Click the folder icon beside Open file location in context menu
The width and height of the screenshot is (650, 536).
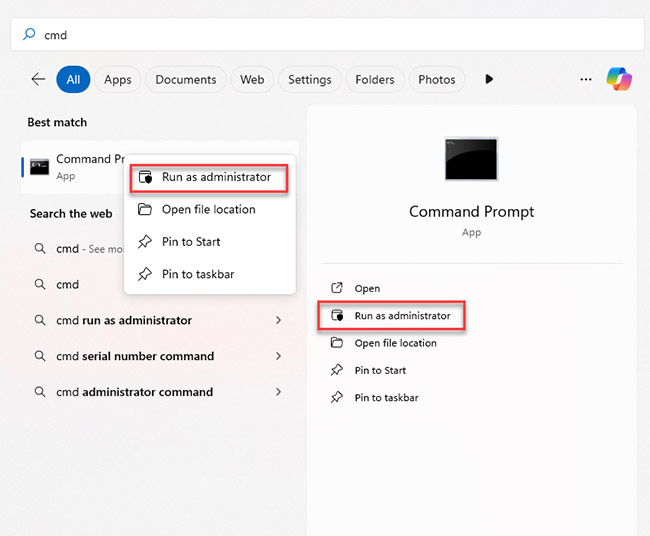[x=145, y=209]
